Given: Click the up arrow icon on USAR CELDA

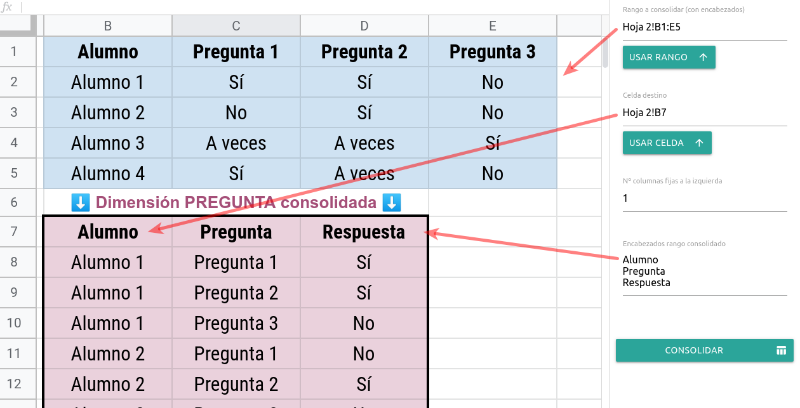Looking at the screenshot, I should (699, 143).
